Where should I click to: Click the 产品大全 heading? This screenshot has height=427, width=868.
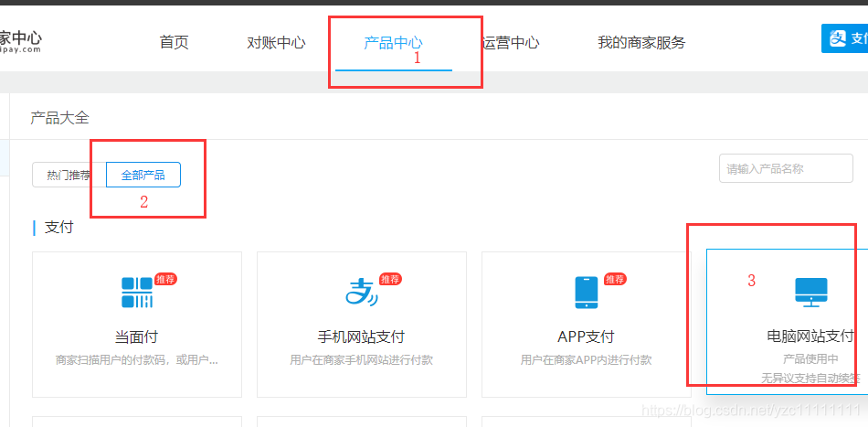pyautogui.click(x=59, y=117)
